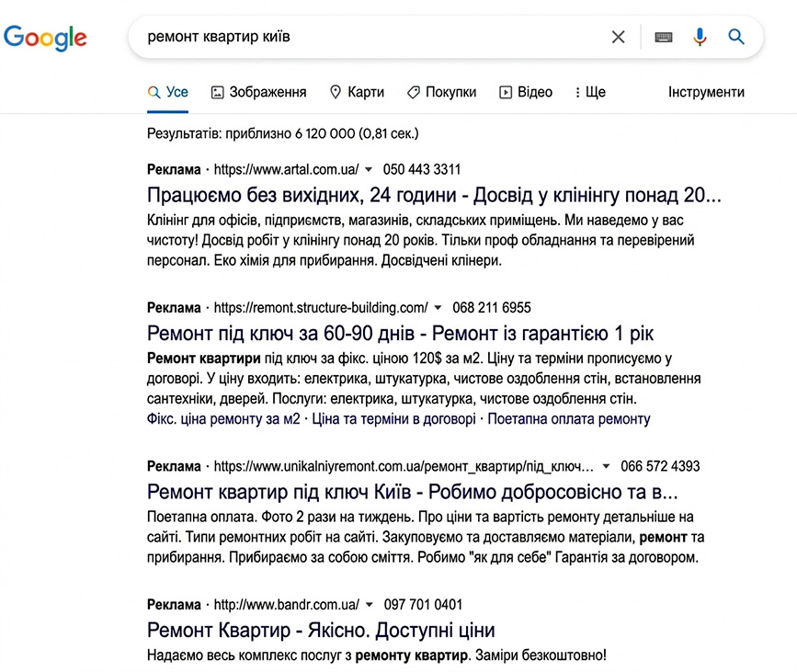Open ad 'Ремонт під ключ за 60-90 днів'
Image resolution: width=797 pixels, height=672 pixels.
[400, 334]
